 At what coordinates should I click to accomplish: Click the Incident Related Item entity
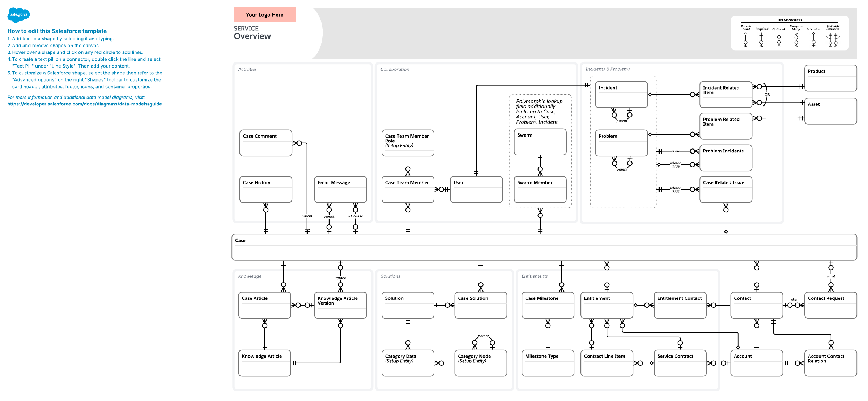726,95
